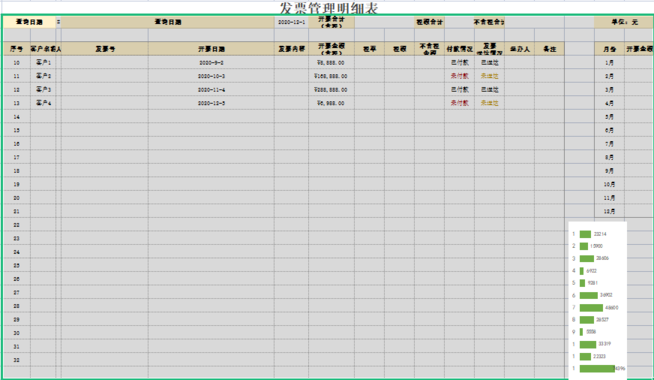This screenshot has width=654, height=380.
Task: Click the 单位：元 unit label cell
Action: (624, 22)
